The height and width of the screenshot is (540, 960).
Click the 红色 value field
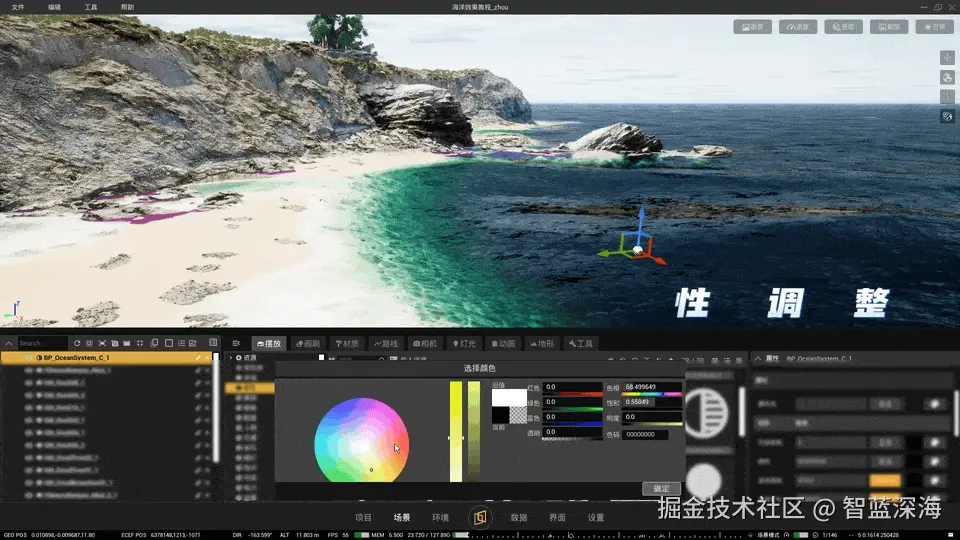point(572,387)
